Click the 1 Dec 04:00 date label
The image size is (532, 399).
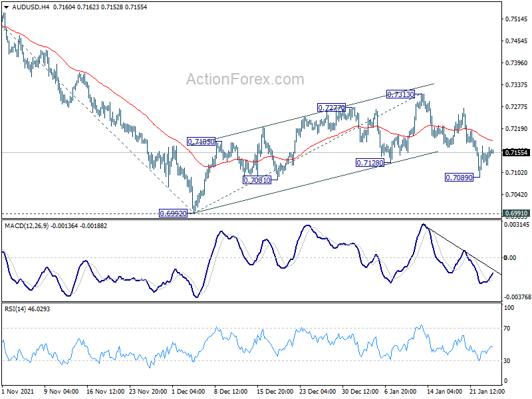click(x=188, y=391)
